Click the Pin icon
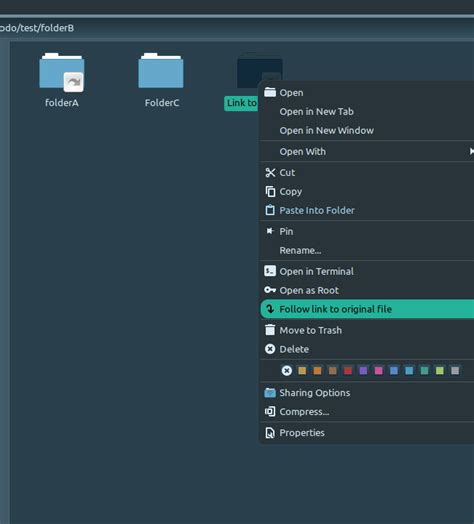 point(270,231)
